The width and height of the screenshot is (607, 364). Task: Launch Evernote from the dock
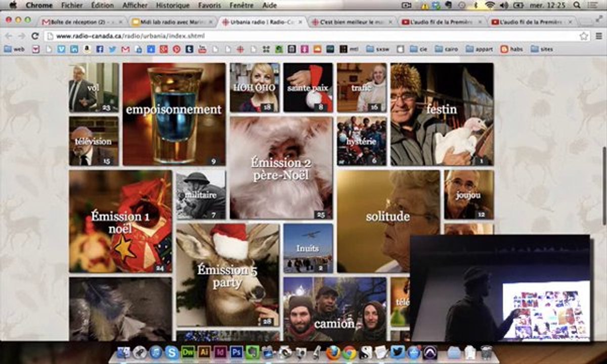[x=252, y=352]
